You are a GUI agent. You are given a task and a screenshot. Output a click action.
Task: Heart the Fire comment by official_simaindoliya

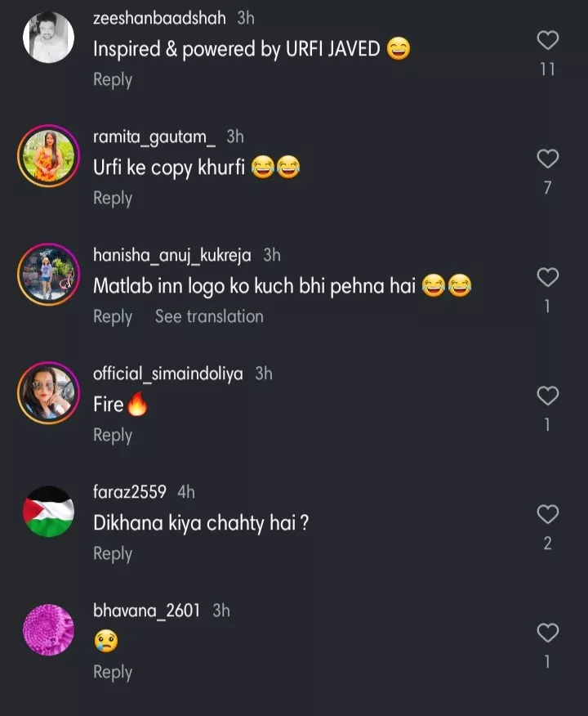[x=548, y=396]
